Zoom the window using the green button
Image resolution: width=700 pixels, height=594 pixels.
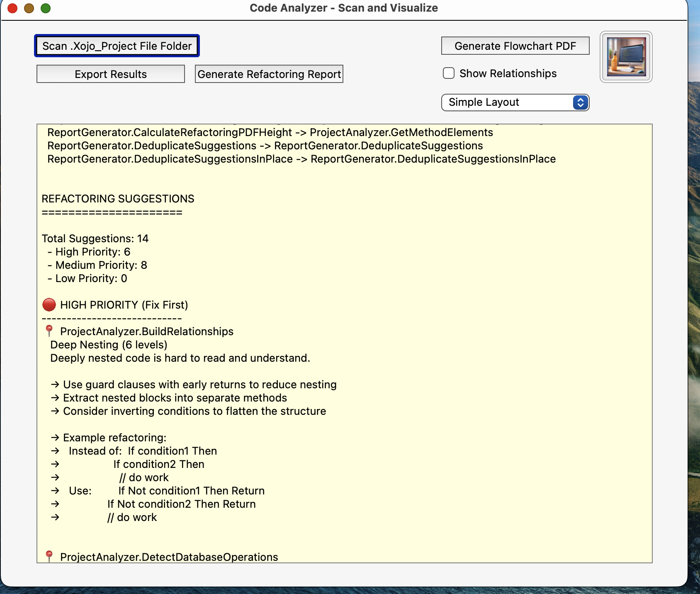tap(46, 8)
